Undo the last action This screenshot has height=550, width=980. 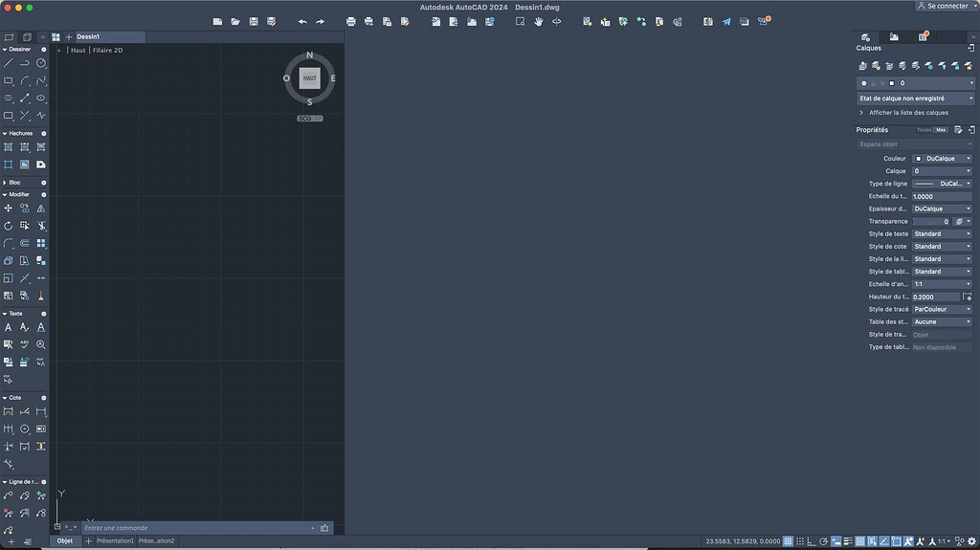(x=302, y=21)
